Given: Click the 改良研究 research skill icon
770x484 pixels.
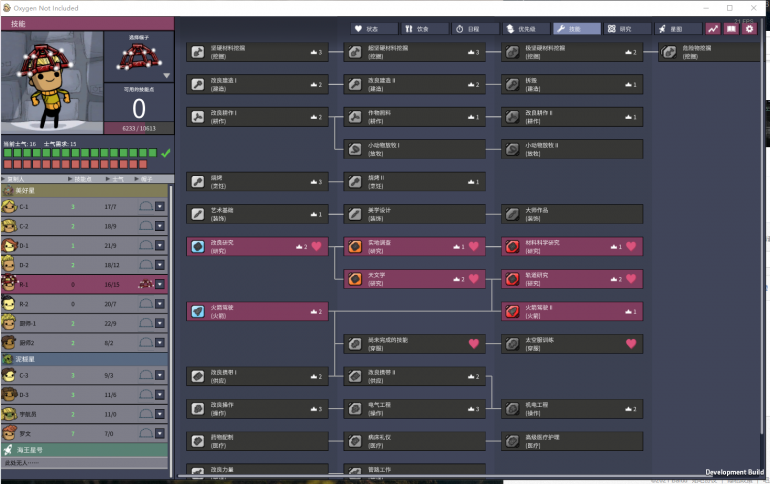Looking at the screenshot, I should tap(197, 246).
